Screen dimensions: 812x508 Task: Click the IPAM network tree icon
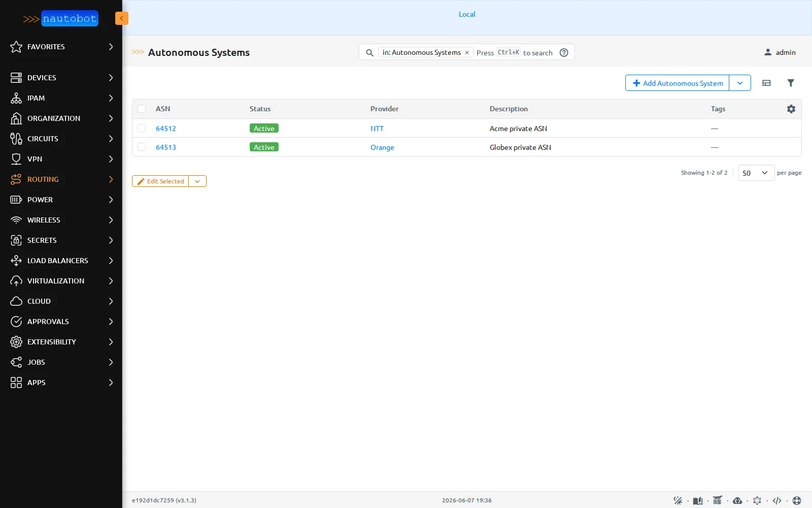16,98
